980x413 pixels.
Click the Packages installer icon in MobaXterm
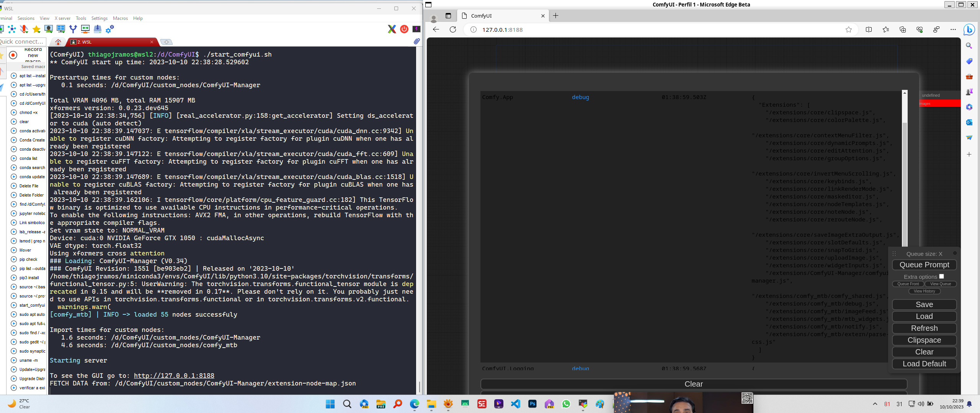point(98,28)
